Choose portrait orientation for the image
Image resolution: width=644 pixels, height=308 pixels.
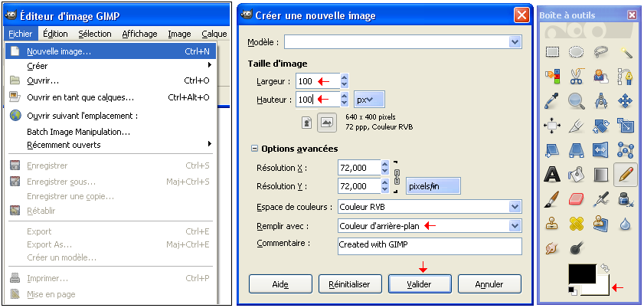click(x=307, y=123)
